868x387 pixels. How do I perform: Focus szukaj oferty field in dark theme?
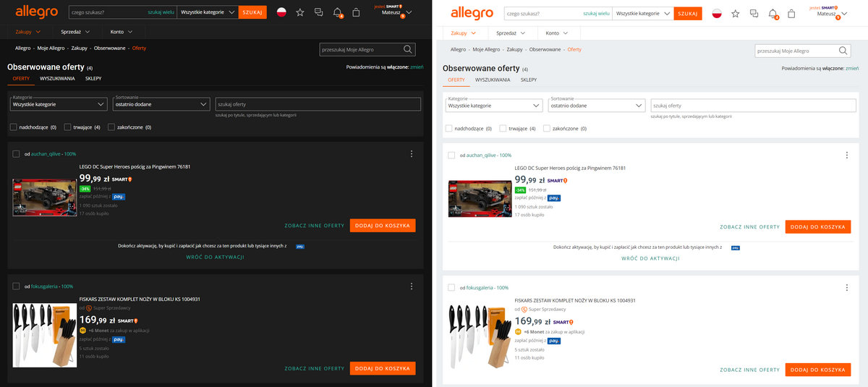tap(318, 104)
